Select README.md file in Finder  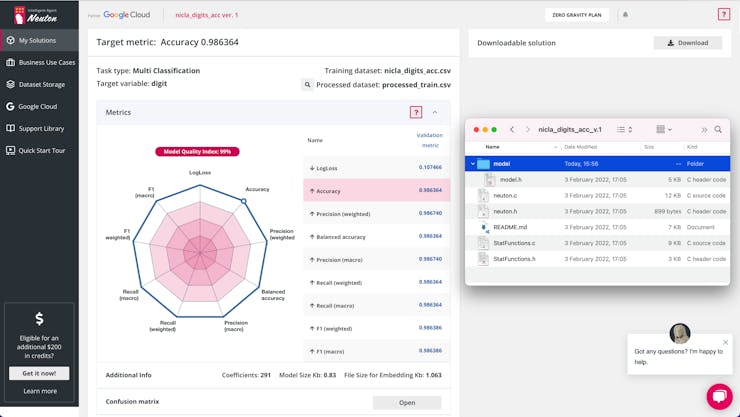509,227
